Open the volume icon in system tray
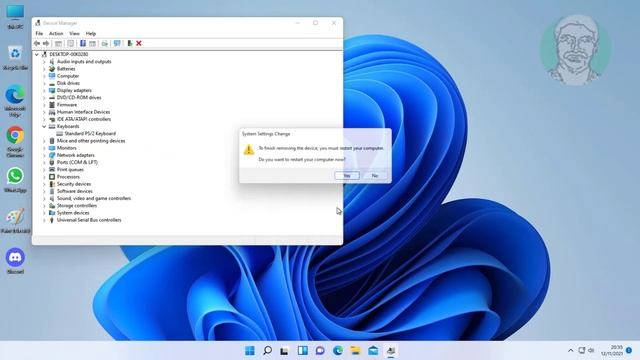The width and height of the screenshot is (640, 360). 591,350
